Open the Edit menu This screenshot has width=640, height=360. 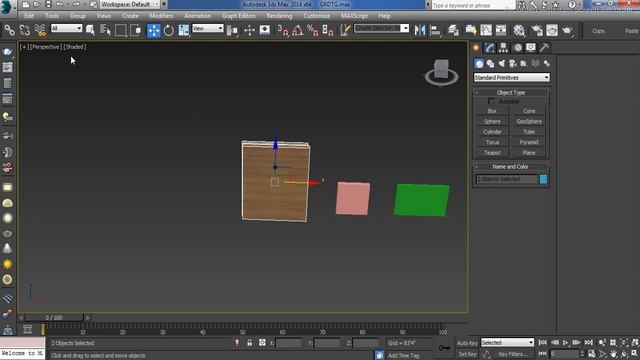pos(29,16)
